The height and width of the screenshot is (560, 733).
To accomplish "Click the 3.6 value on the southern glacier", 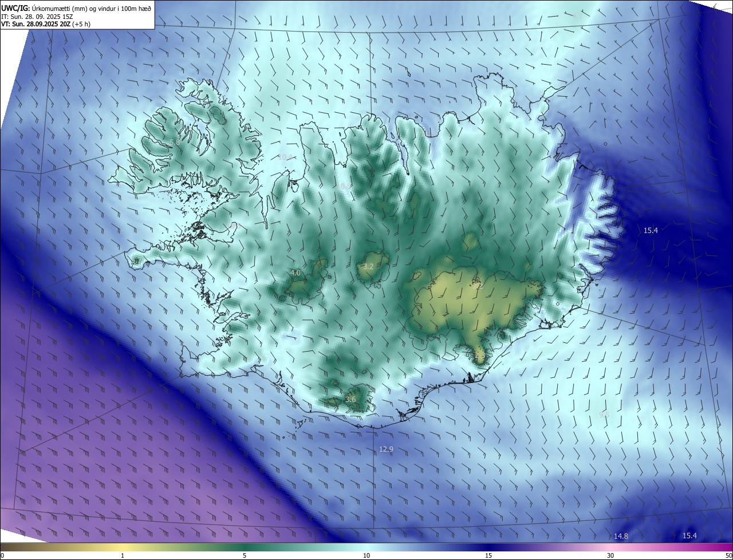I will (x=350, y=399).
